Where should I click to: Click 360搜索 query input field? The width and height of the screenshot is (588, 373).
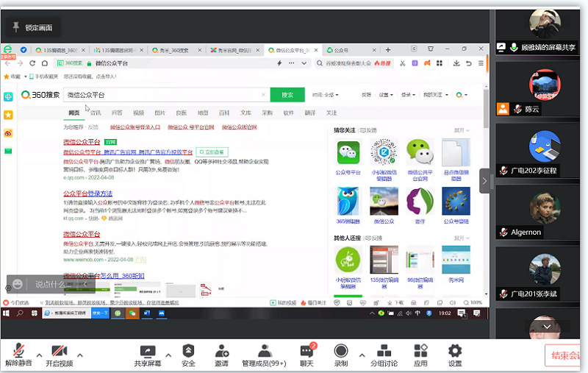tap(163, 95)
